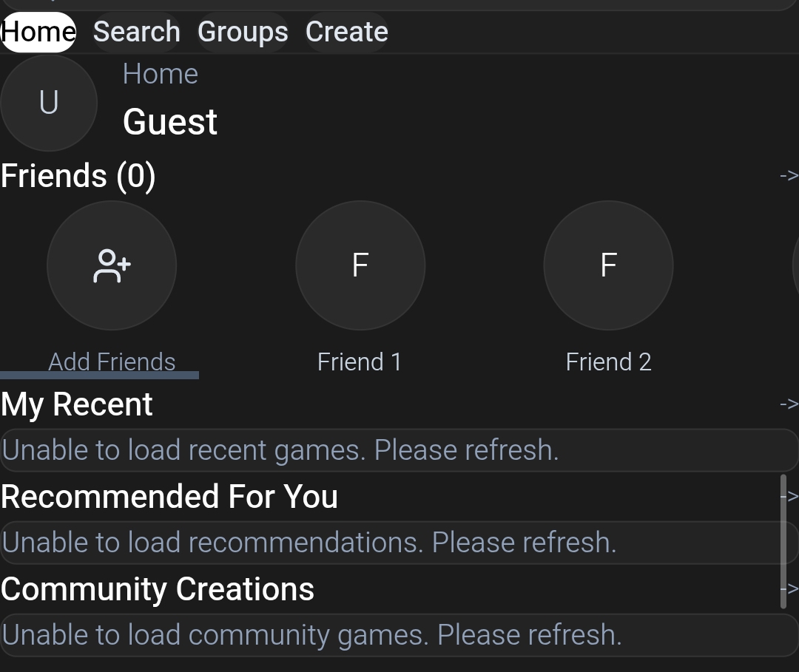Viewport: 799px width, 672px height.
Task: Click the Guest avatar icon
Action: click(x=48, y=103)
